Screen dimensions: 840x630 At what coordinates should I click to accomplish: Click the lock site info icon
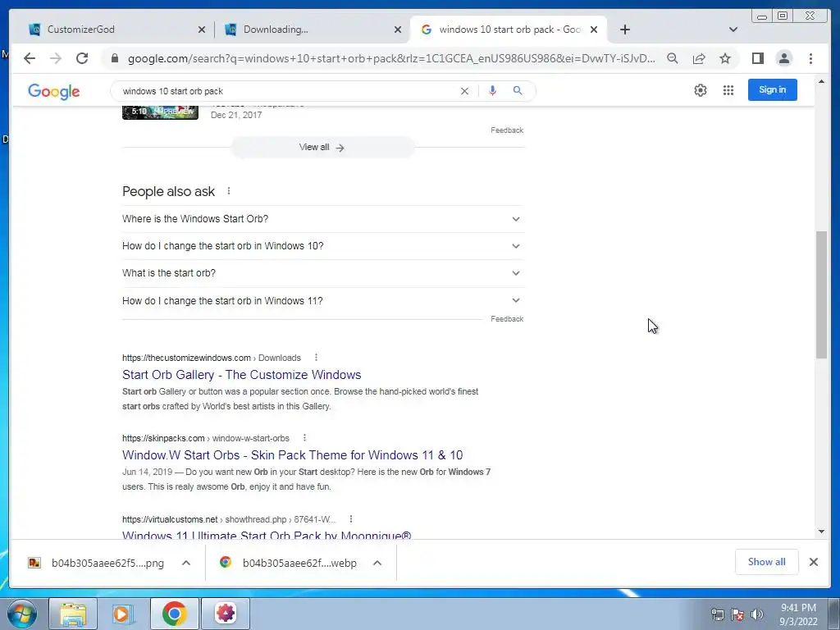(x=114, y=58)
